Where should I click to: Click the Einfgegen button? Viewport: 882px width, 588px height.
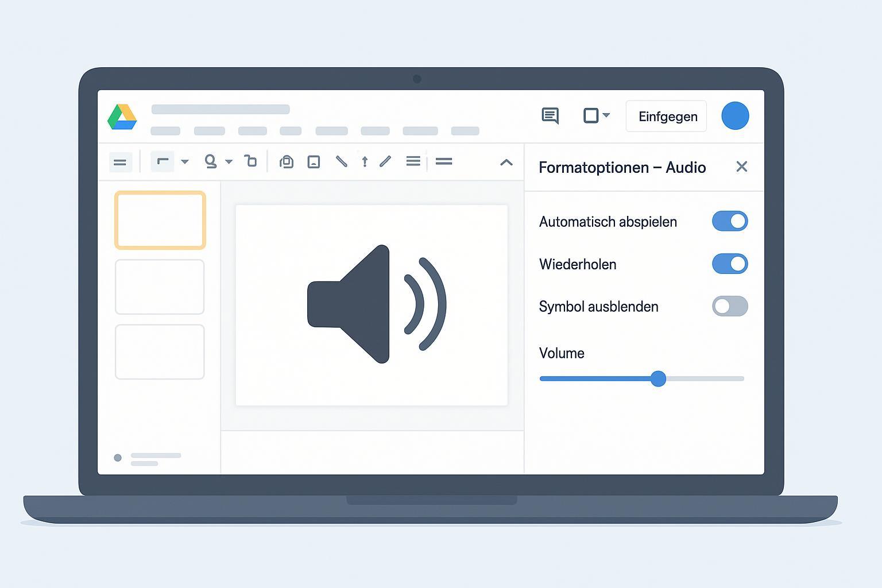point(666,117)
